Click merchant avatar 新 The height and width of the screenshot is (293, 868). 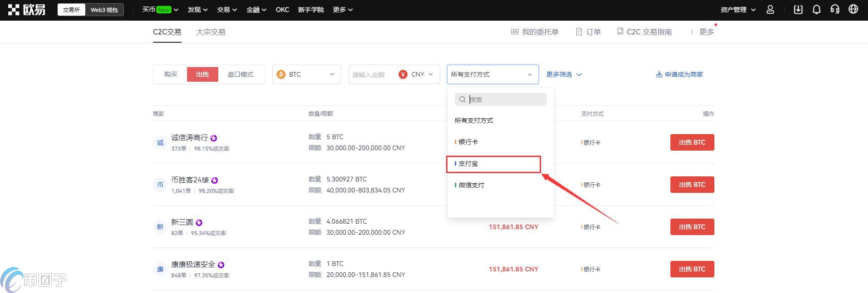[x=160, y=227]
